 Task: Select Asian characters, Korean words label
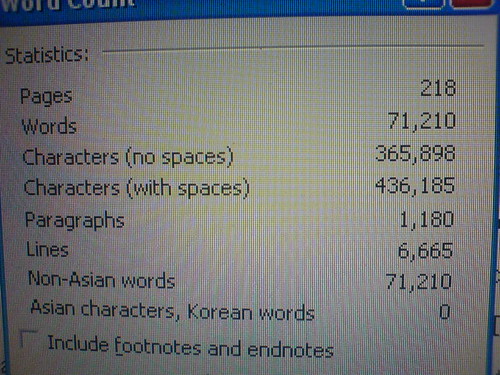coord(172,310)
